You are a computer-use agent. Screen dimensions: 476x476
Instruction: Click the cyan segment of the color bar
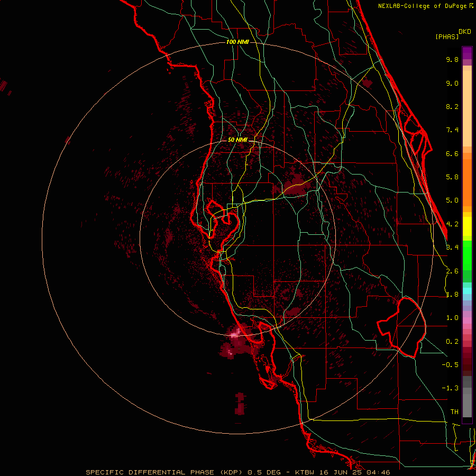[x=467, y=291]
